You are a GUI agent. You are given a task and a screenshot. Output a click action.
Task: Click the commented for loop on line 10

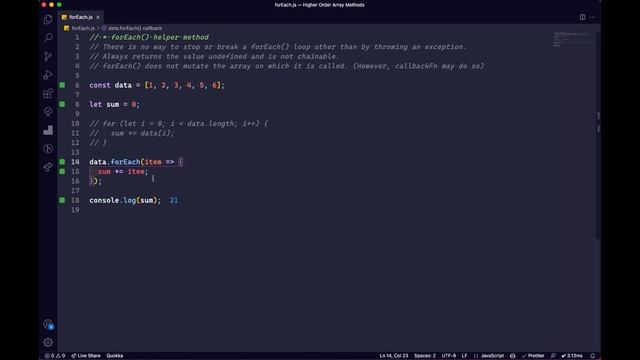tap(179, 123)
